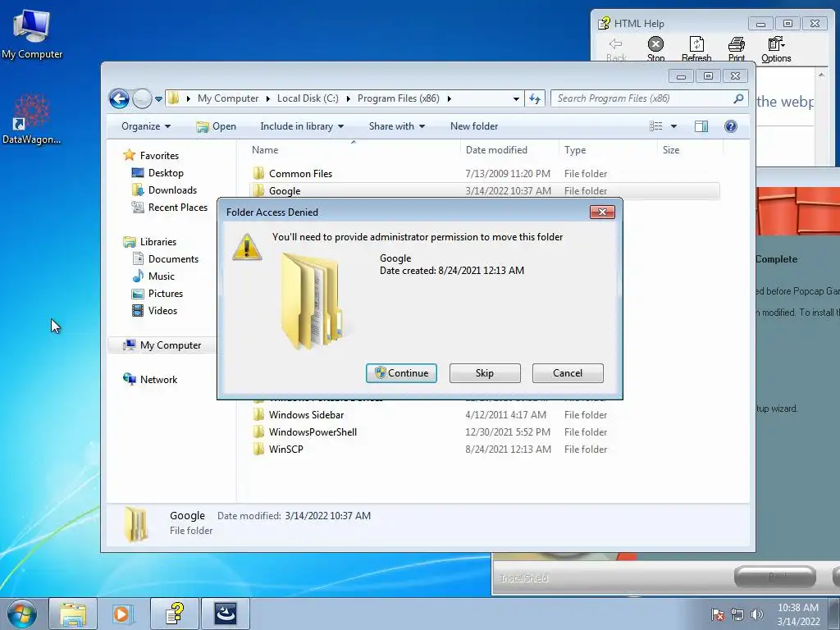
Task: Open Pictures library
Action: pos(166,294)
